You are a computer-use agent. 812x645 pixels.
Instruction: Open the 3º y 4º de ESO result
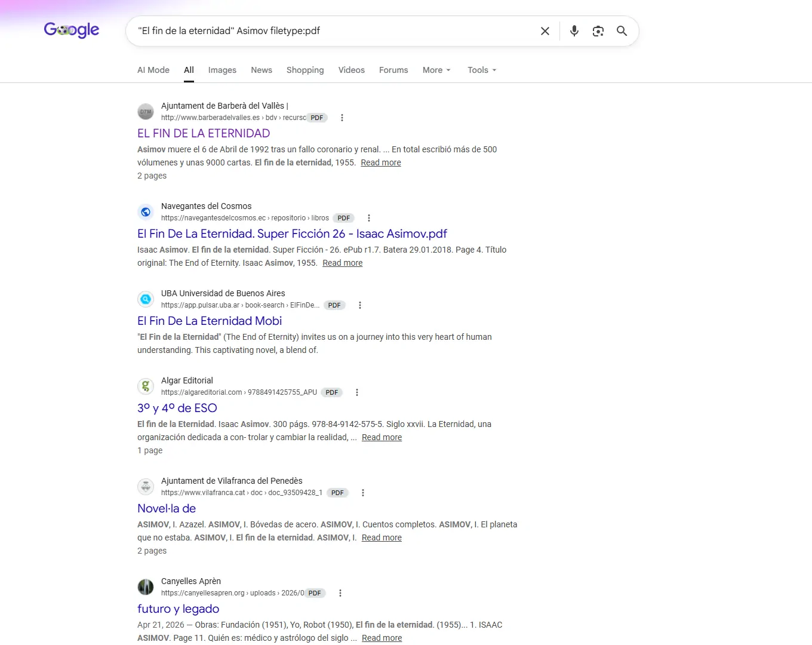(x=177, y=408)
